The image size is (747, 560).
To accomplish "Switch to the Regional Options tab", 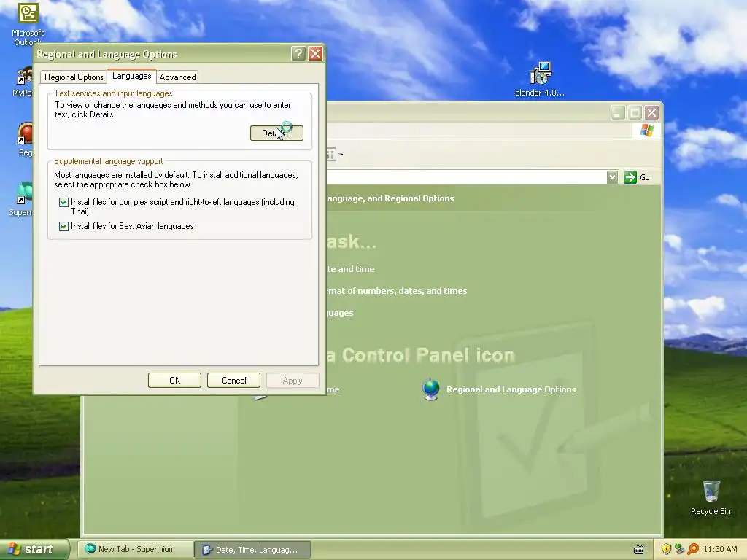I will [x=74, y=77].
